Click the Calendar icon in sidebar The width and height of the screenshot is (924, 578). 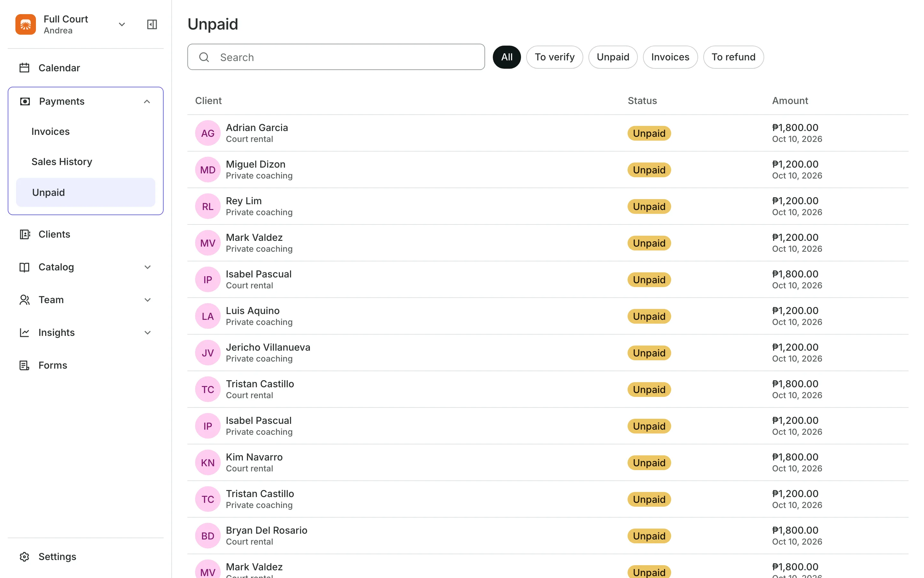point(24,68)
